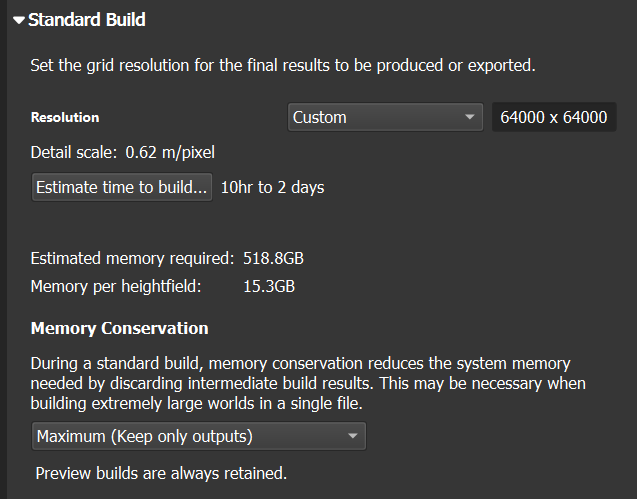
Task: Select the 518.8GB estimated memory value
Action: point(273,258)
